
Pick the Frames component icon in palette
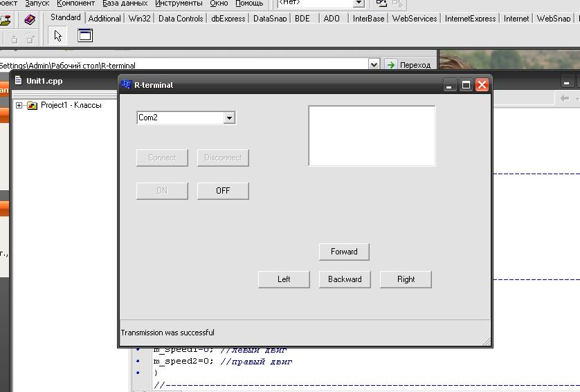pos(85,36)
